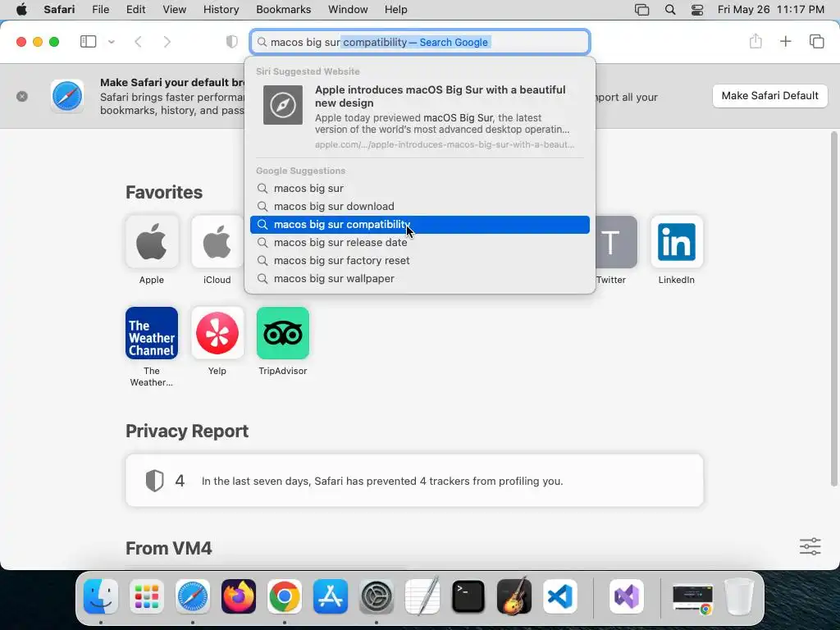Open the History menu

coord(221,10)
